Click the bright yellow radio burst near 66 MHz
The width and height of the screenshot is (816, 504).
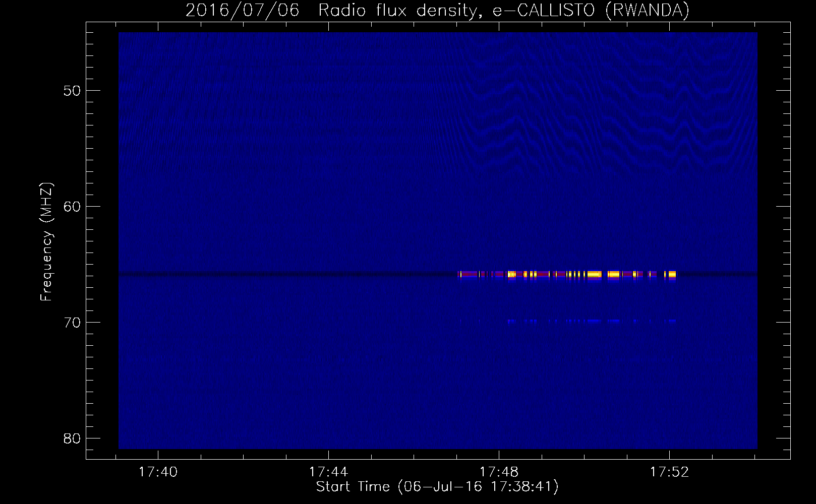pyautogui.click(x=567, y=275)
